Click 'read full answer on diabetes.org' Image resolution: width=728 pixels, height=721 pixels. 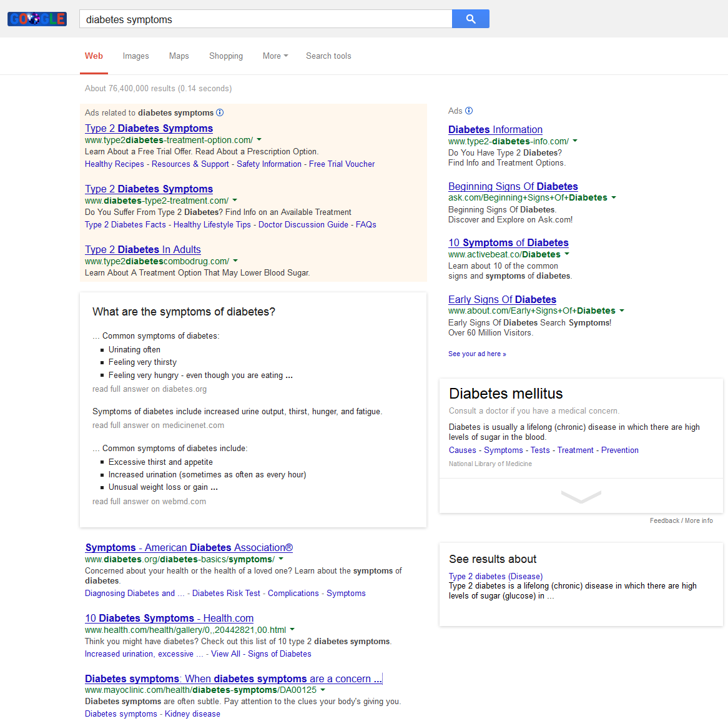(x=149, y=389)
